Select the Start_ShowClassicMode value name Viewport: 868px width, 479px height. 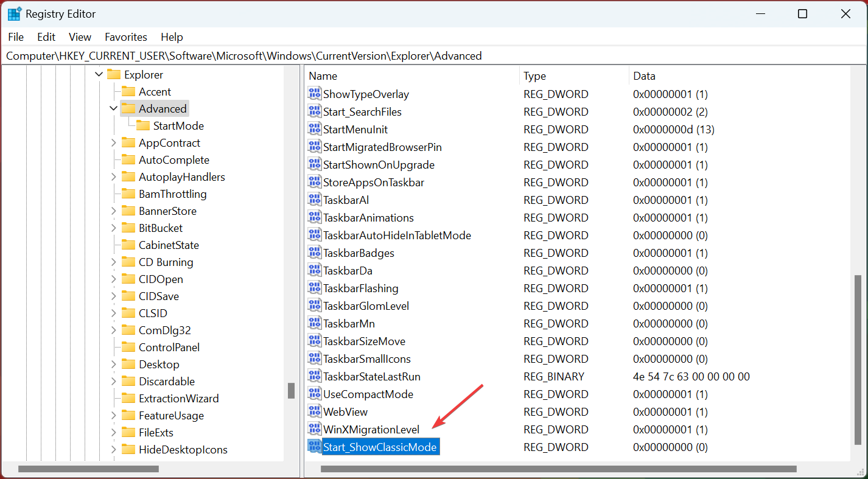380,447
